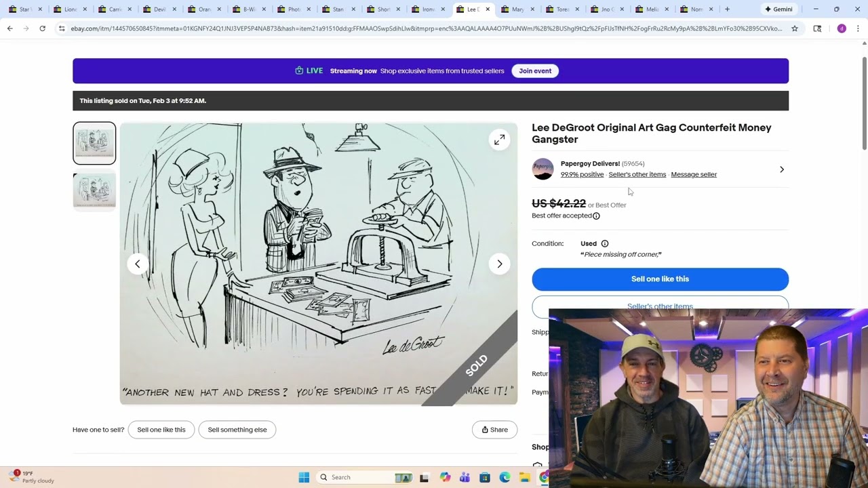Bookmark this page with the star icon
The width and height of the screenshot is (868, 488).
coord(795,28)
